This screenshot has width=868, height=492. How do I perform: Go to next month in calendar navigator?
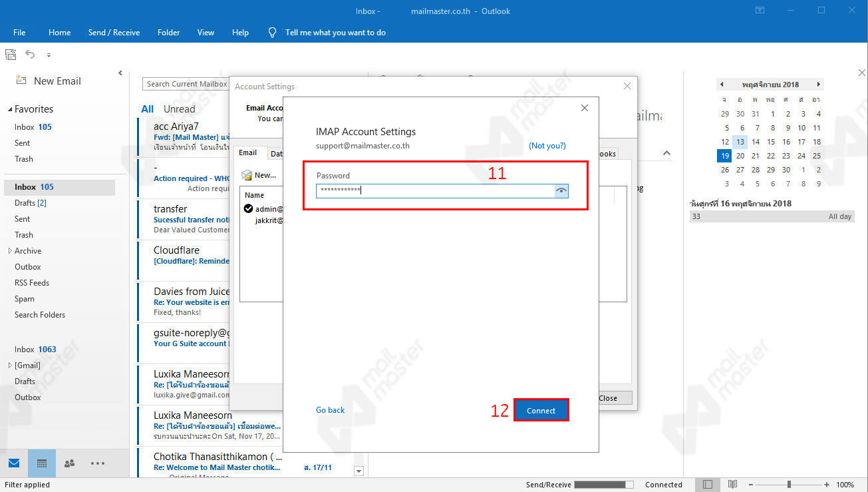[x=819, y=85]
